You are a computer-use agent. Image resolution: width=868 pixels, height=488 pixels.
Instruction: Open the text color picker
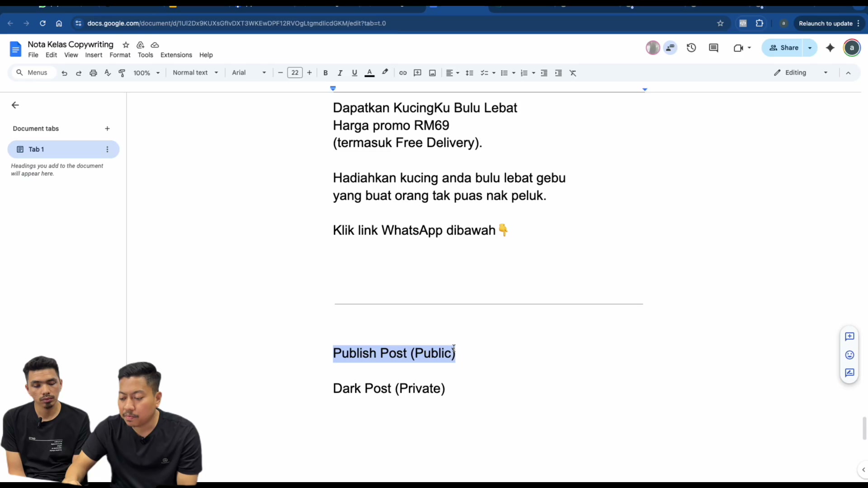point(369,73)
